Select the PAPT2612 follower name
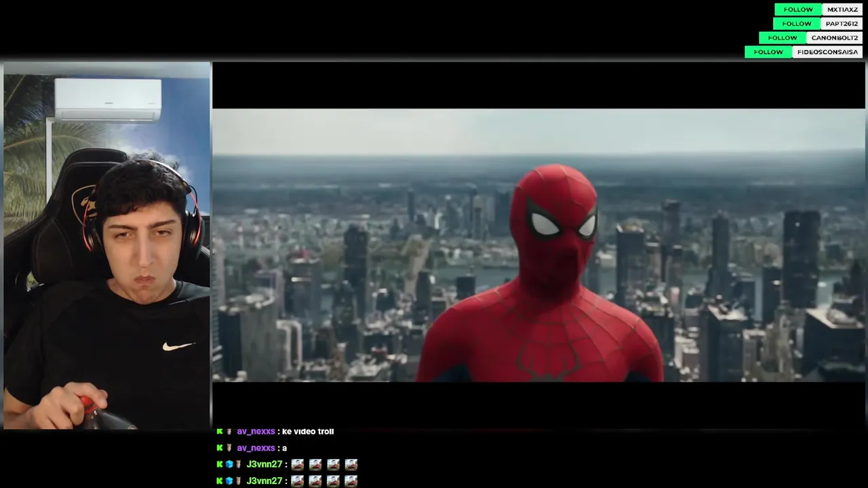 pos(842,24)
